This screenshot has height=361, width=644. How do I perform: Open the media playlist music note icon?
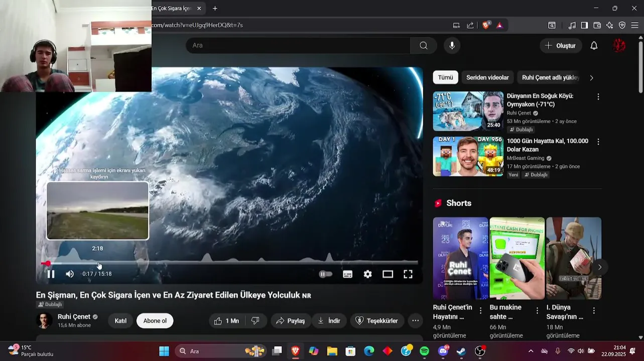(x=572, y=25)
